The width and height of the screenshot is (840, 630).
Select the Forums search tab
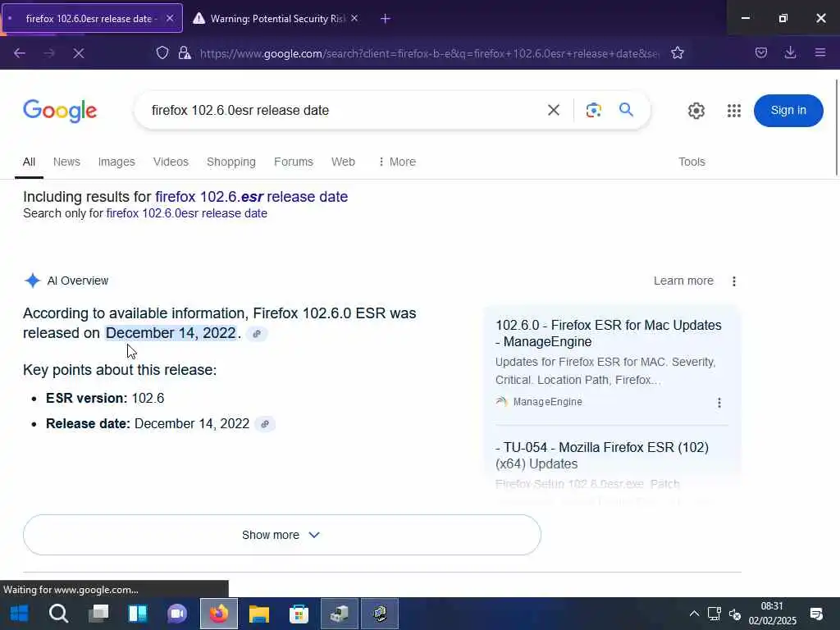(294, 162)
